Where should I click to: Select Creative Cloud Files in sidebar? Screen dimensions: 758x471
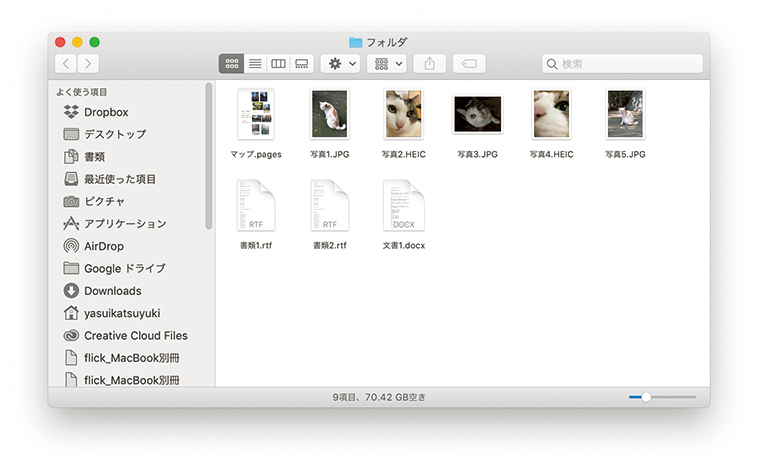135,336
